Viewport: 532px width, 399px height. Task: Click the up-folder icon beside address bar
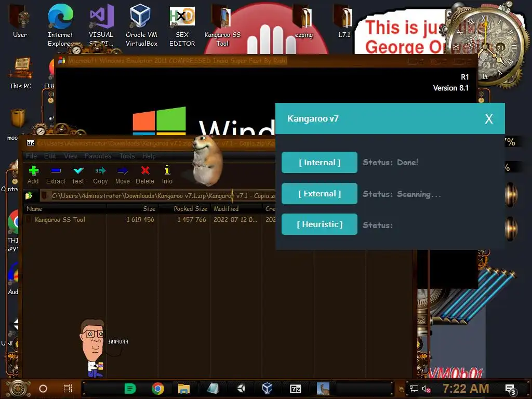click(x=29, y=196)
